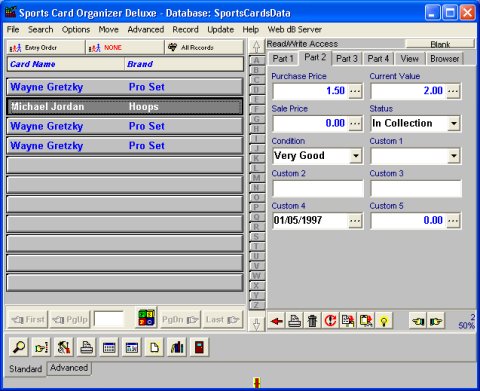Image resolution: width=480 pixels, height=391 pixels.
Task: Click the tools icon in bottom toolbar
Action: click(64, 347)
